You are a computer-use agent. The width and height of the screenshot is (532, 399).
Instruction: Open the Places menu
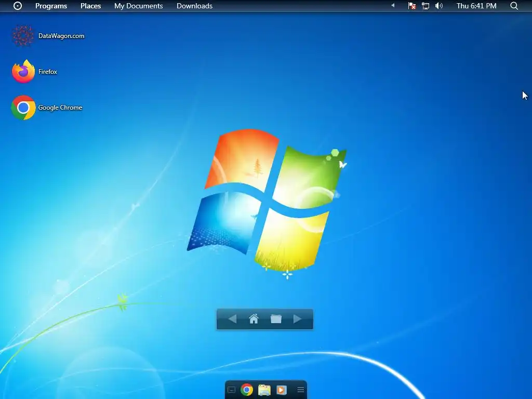point(90,6)
